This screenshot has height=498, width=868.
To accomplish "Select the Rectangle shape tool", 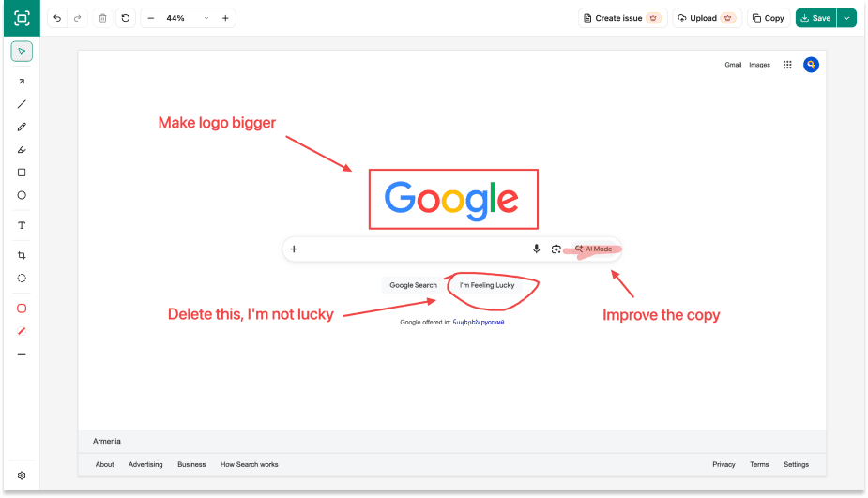I will point(22,173).
